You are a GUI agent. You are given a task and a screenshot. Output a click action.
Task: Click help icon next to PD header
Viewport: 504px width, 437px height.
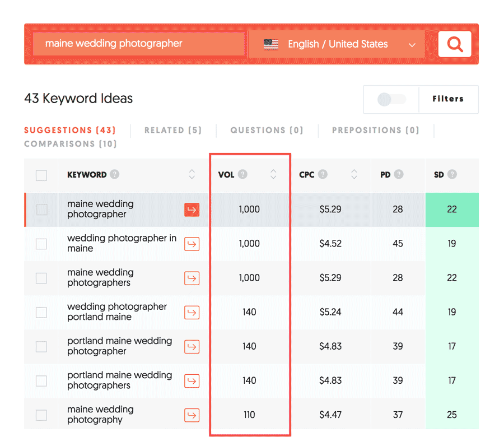(399, 174)
